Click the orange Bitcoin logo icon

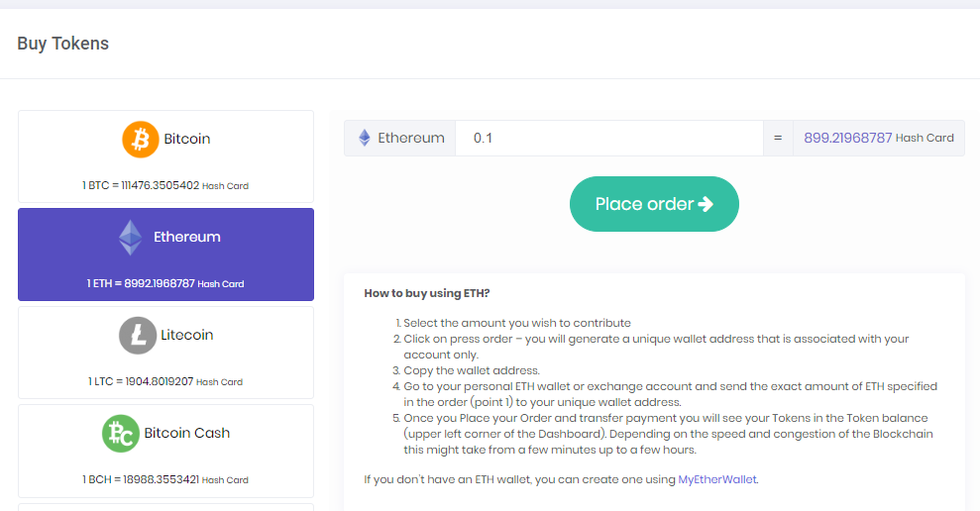point(141,140)
